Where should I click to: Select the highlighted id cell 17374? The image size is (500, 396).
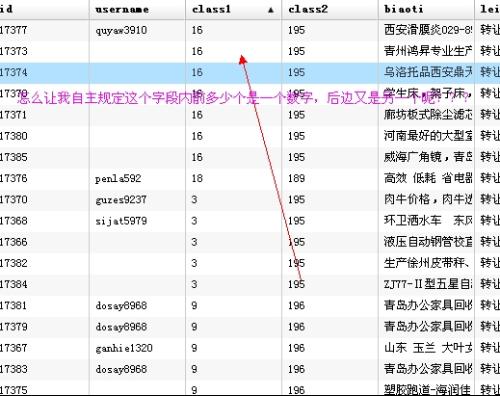click(13, 72)
